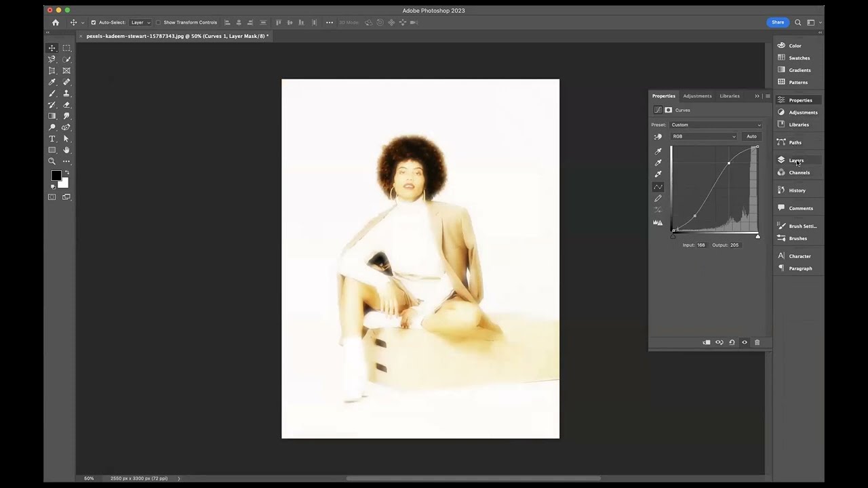Open the RGB channel dropdown

click(704, 136)
